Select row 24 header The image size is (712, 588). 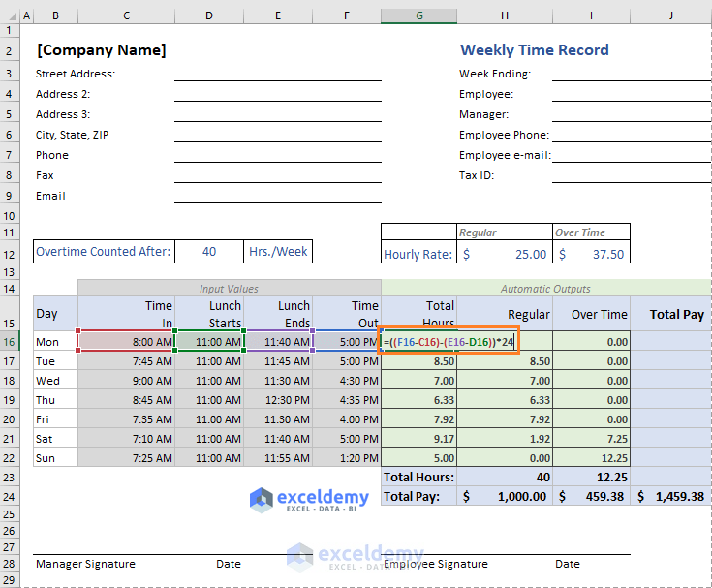point(10,497)
